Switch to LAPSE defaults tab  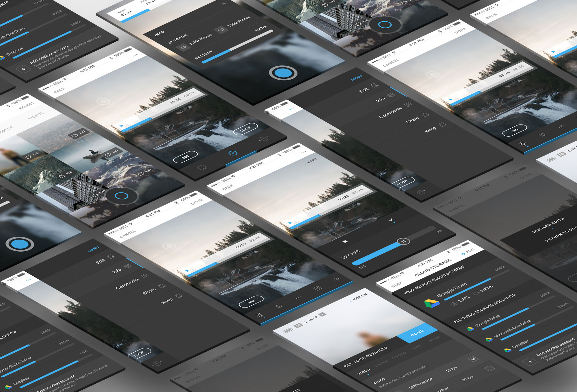coord(381,364)
